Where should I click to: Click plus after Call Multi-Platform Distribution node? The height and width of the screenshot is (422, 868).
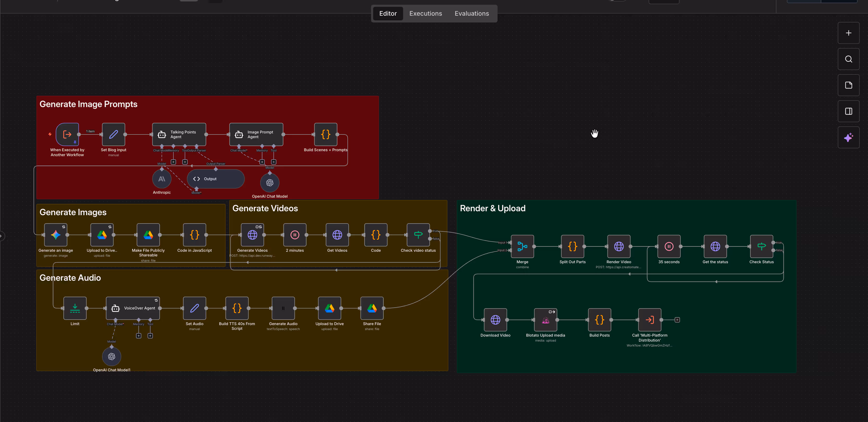tap(677, 320)
